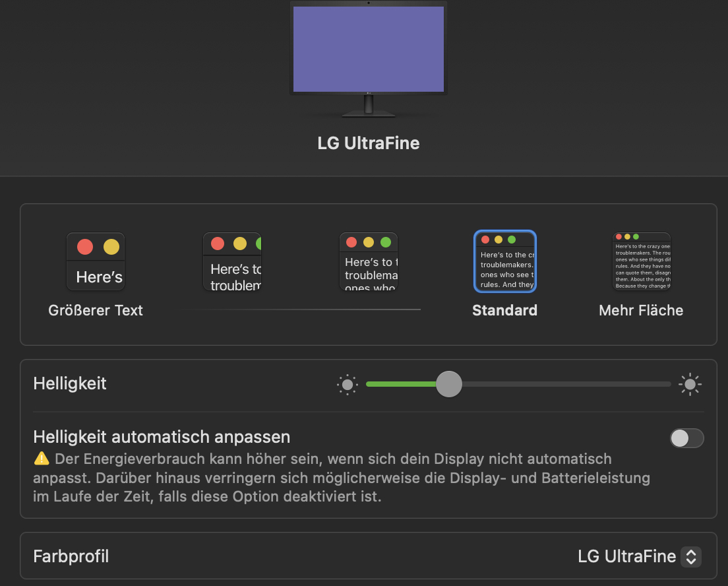
Task: Click the yellow energy warning triangle icon
Action: click(42, 459)
